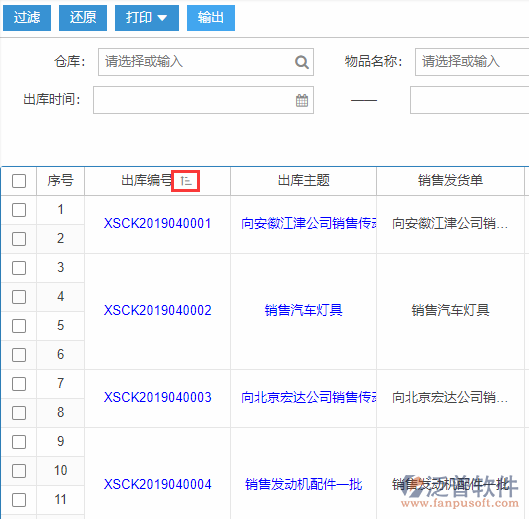
Task: Click the 过滤 filter button
Action: pyautogui.click(x=27, y=18)
